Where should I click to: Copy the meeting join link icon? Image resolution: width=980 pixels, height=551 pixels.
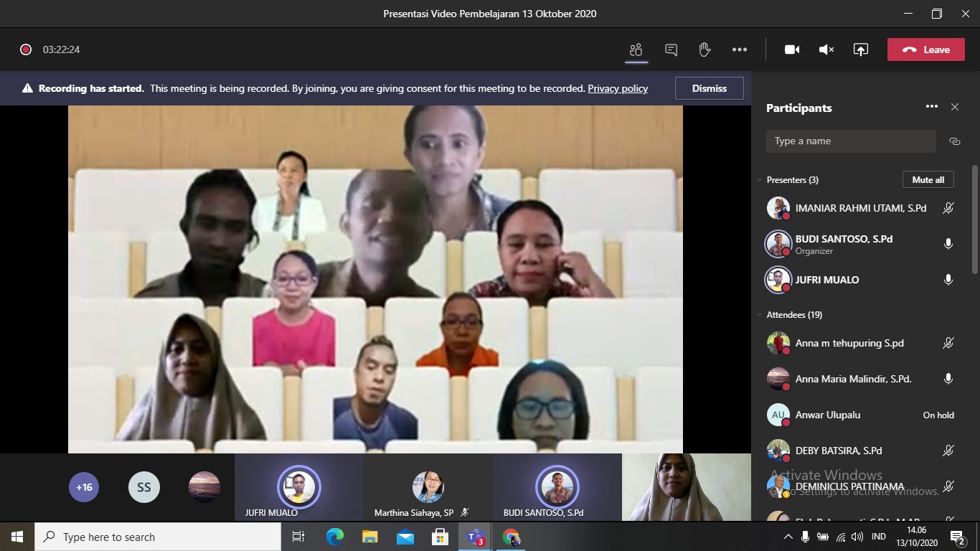955,141
